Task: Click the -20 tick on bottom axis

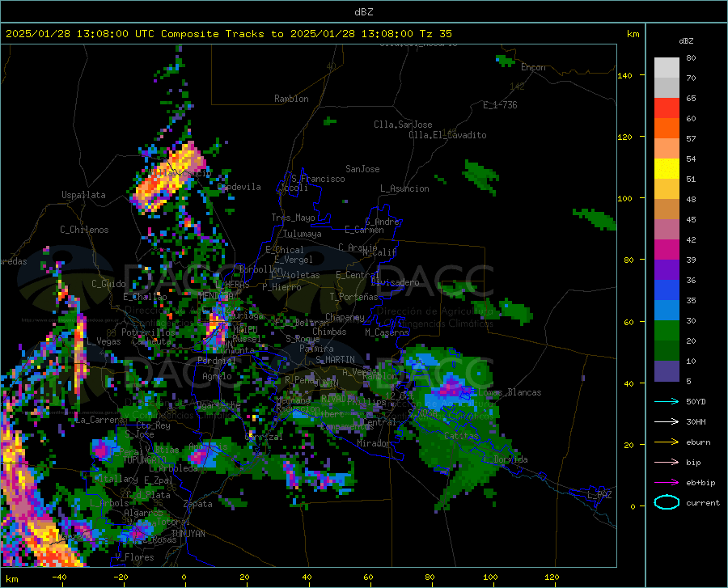Action: point(121,577)
